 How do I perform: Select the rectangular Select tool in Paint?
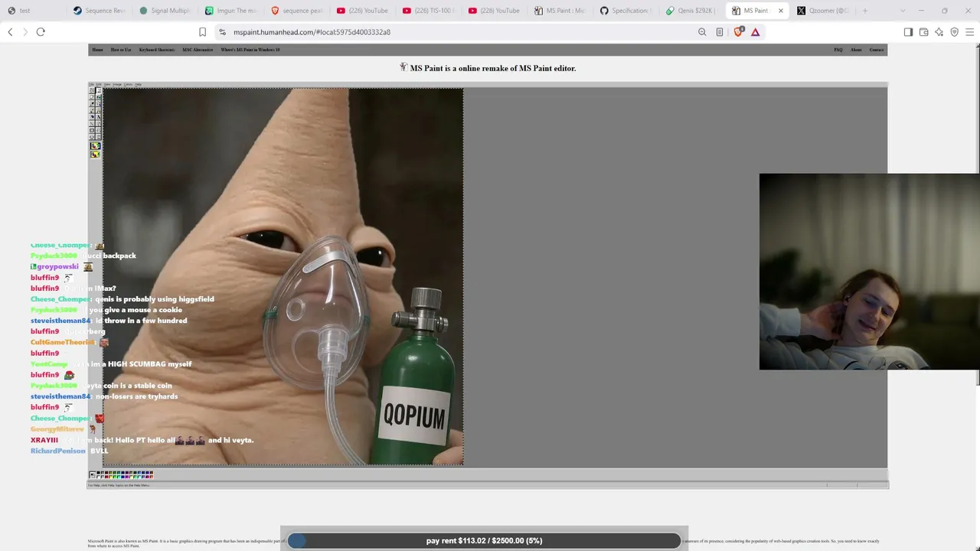coord(99,90)
